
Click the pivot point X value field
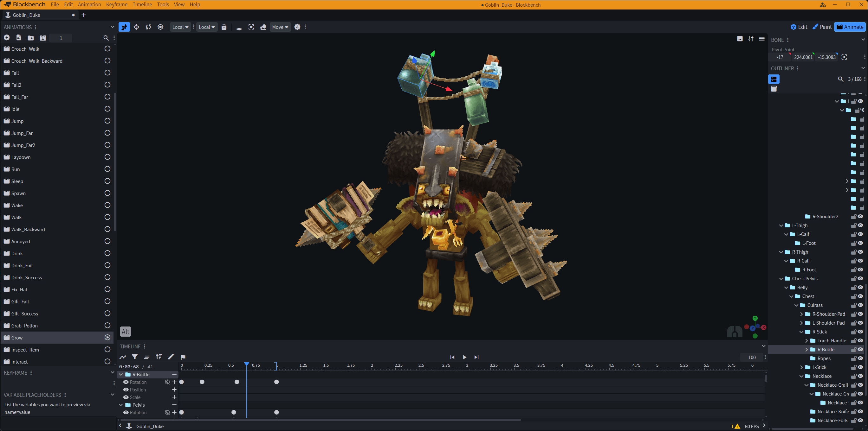[x=780, y=57]
